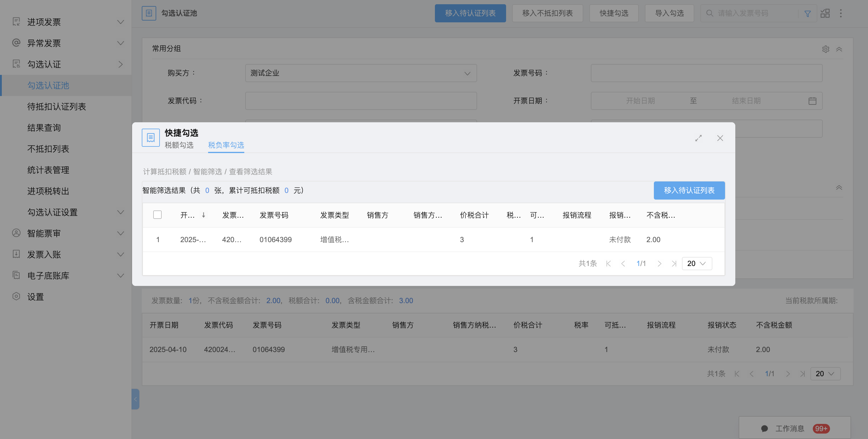Click the 开始日期 date field
This screenshot has width=868, height=439.
point(640,101)
